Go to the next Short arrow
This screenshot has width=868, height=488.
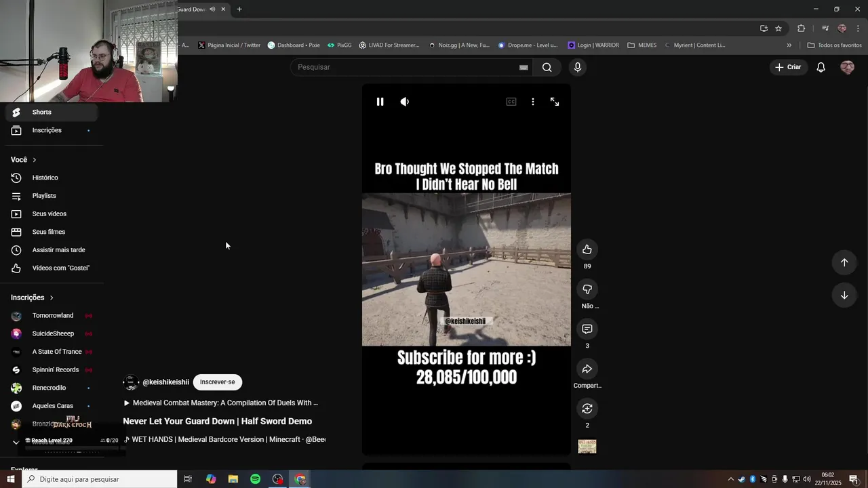click(x=844, y=295)
